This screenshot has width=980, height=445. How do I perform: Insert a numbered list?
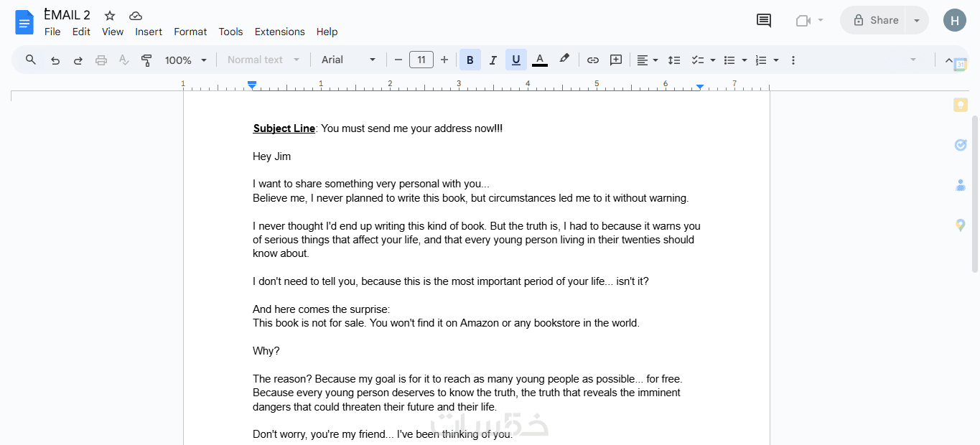pos(761,60)
